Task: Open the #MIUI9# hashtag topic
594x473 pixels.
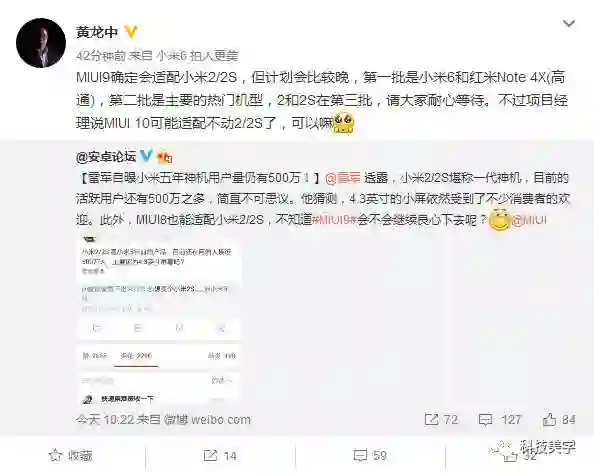Action: tap(335, 220)
